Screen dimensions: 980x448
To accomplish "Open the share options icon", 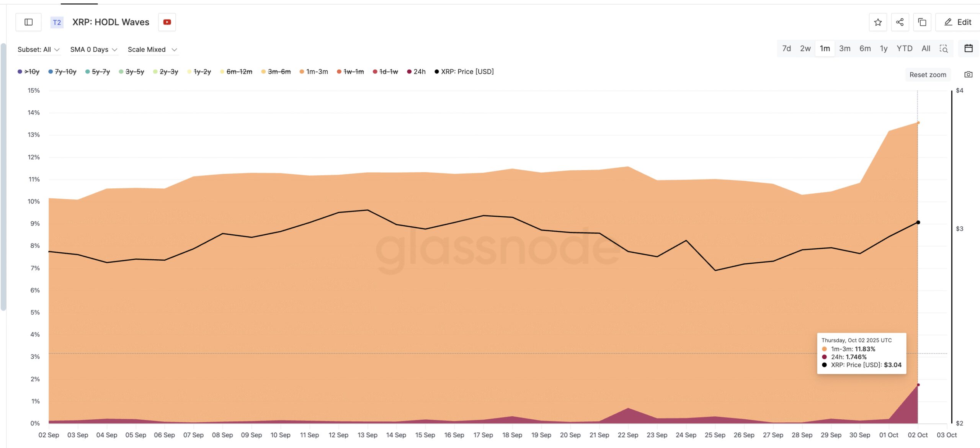I will pyautogui.click(x=900, y=22).
